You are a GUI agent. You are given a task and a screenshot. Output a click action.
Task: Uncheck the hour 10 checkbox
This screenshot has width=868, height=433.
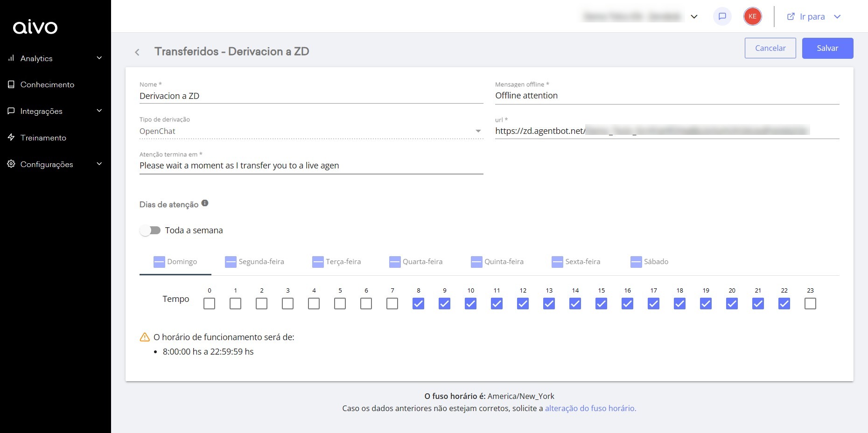pos(471,304)
